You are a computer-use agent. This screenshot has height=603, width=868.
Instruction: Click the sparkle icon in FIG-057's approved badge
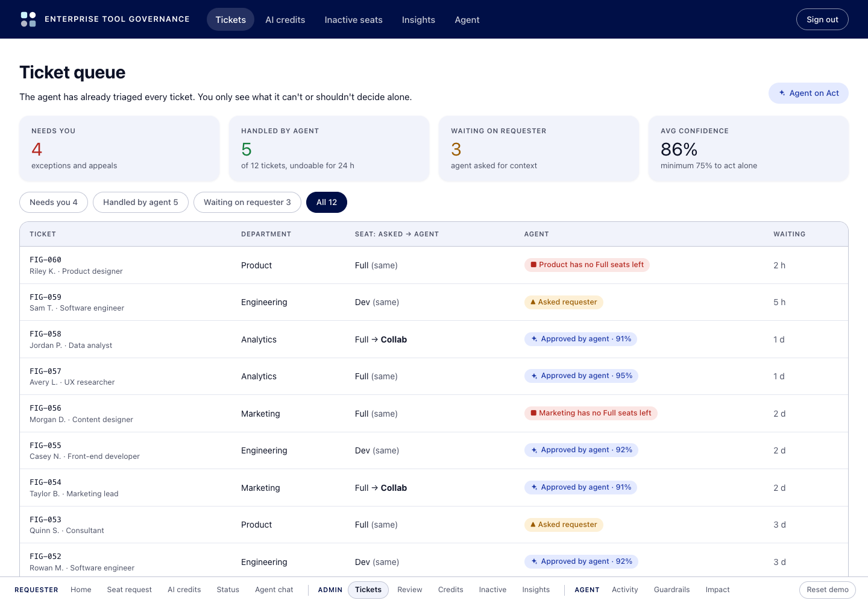tap(534, 376)
